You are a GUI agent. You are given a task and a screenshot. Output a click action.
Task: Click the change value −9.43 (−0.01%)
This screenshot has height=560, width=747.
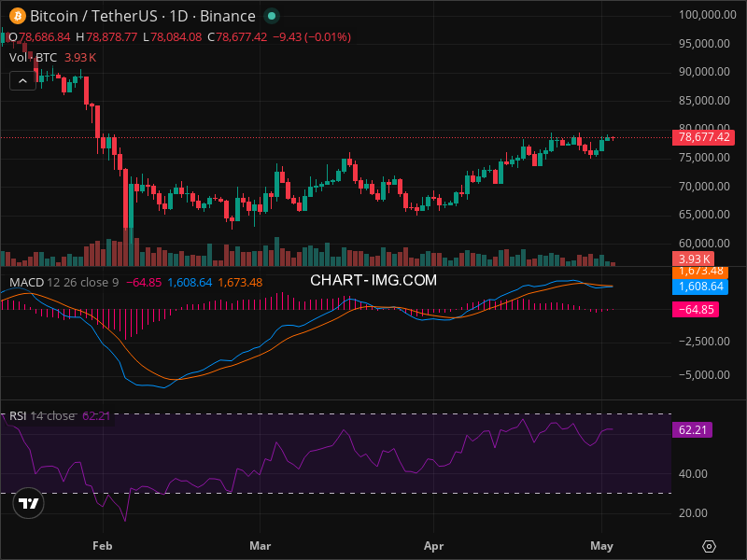tap(312, 37)
